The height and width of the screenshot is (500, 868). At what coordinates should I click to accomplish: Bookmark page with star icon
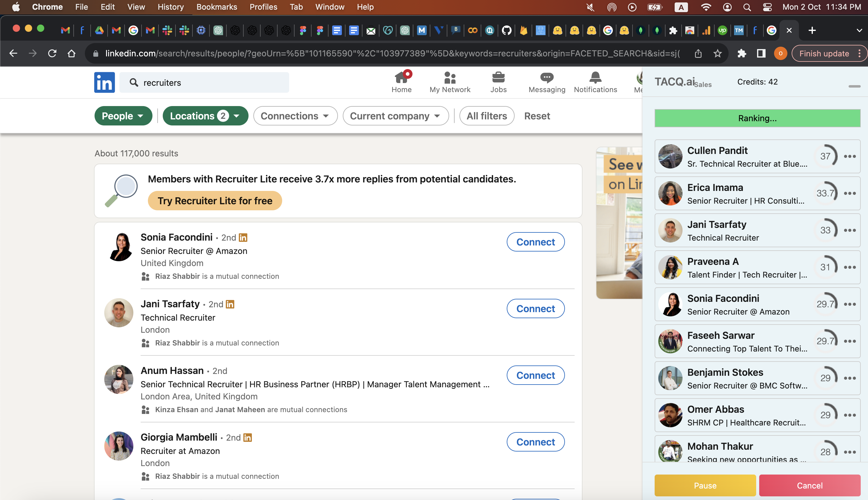coord(717,54)
